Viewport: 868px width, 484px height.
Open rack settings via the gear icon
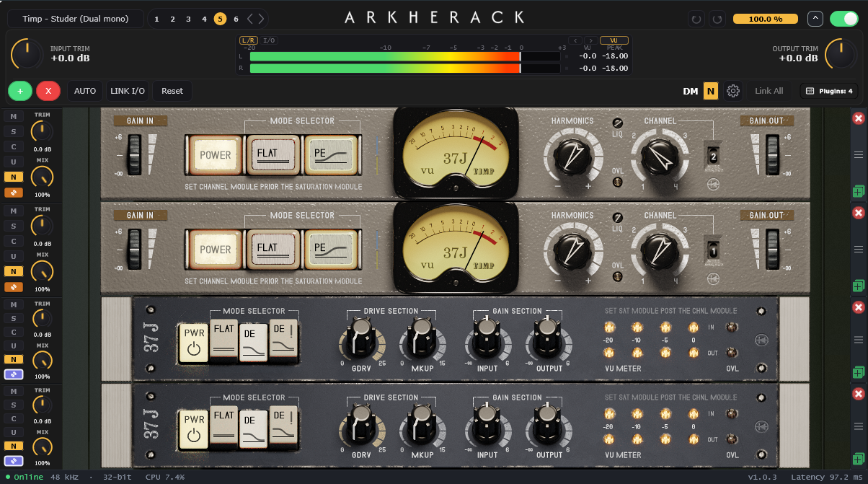(x=733, y=91)
